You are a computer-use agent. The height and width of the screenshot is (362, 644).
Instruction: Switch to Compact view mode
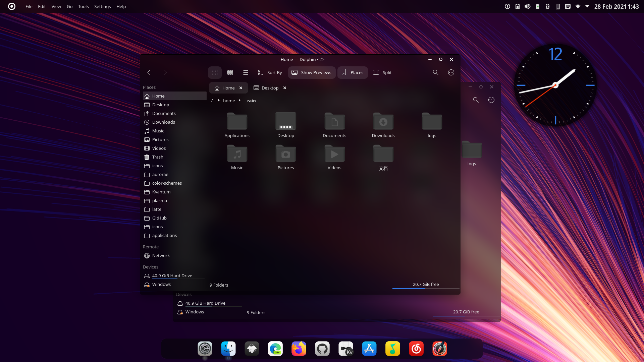[x=230, y=72]
